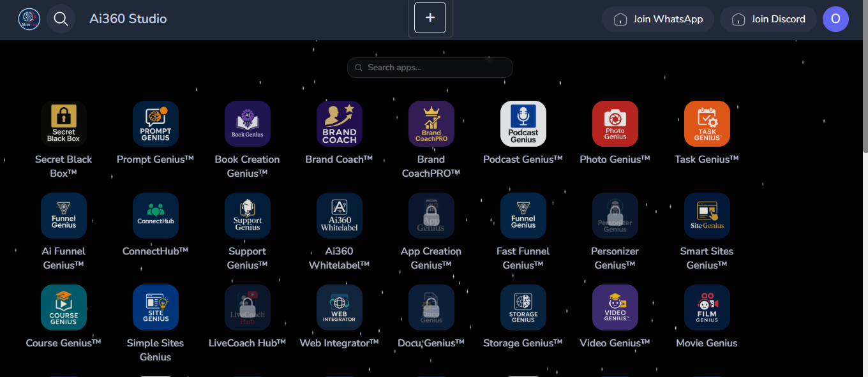The height and width of the screenshot is (377, 868).
Task: Launch the ConnectHub app icon
Action: tap(156, 216)
